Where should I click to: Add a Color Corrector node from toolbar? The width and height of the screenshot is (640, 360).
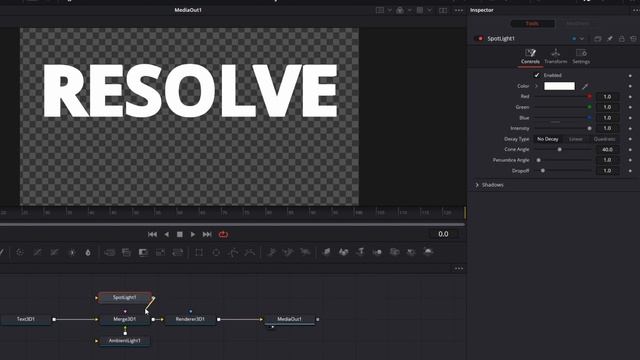point(20,253)
